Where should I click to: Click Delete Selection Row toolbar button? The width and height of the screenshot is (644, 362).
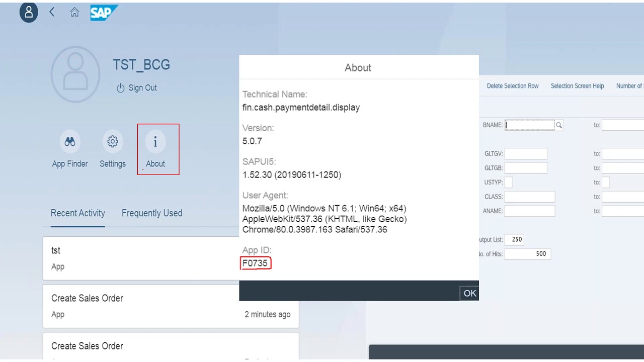513,86
